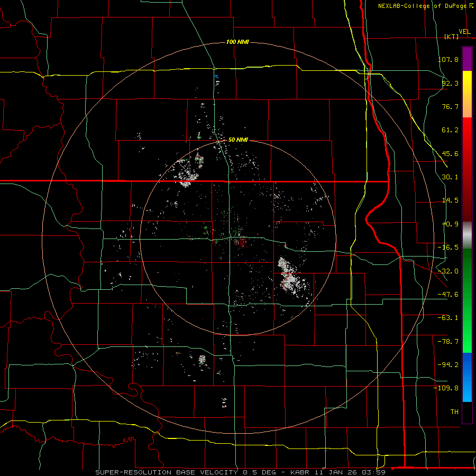This screenshot has width=476, height=476.
Task: Select the -63.1 scale value
Action: [448, 318]
